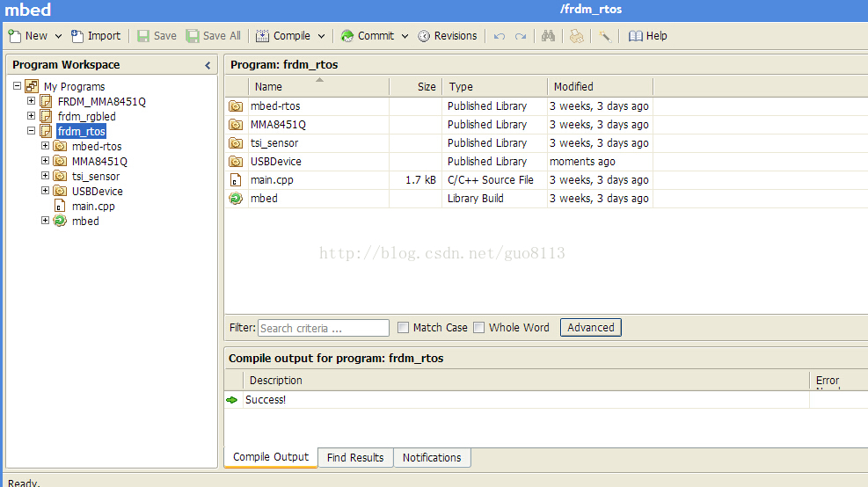
Task: Click mbed build icon in file list
Action: coord(236,199)
